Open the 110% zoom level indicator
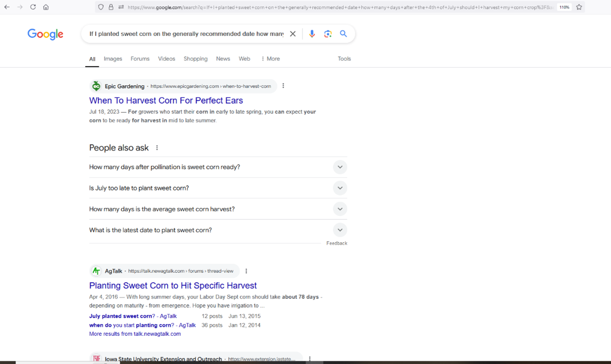This screenshot has height=364, width=611. [x=564, y=7]
